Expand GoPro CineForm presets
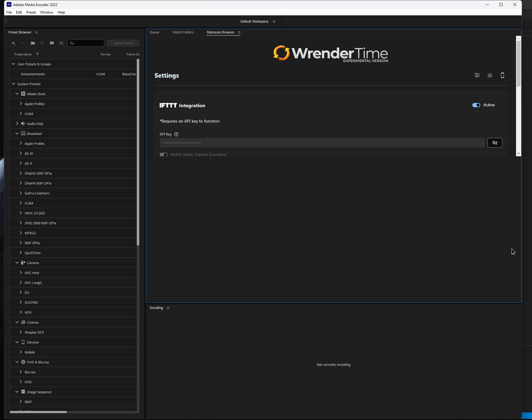The height and width of the screenshot is (420, 532). (21, 193)
